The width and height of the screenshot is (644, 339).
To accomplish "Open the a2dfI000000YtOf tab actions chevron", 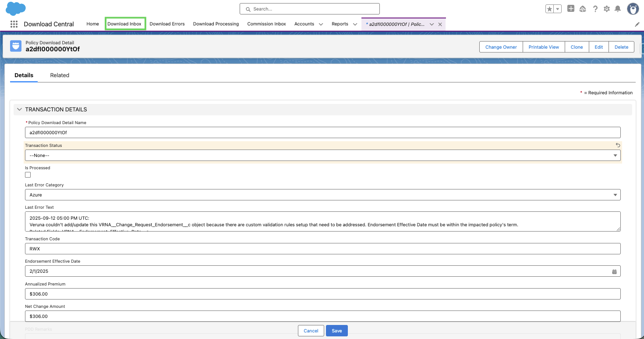I will [432, 25].
